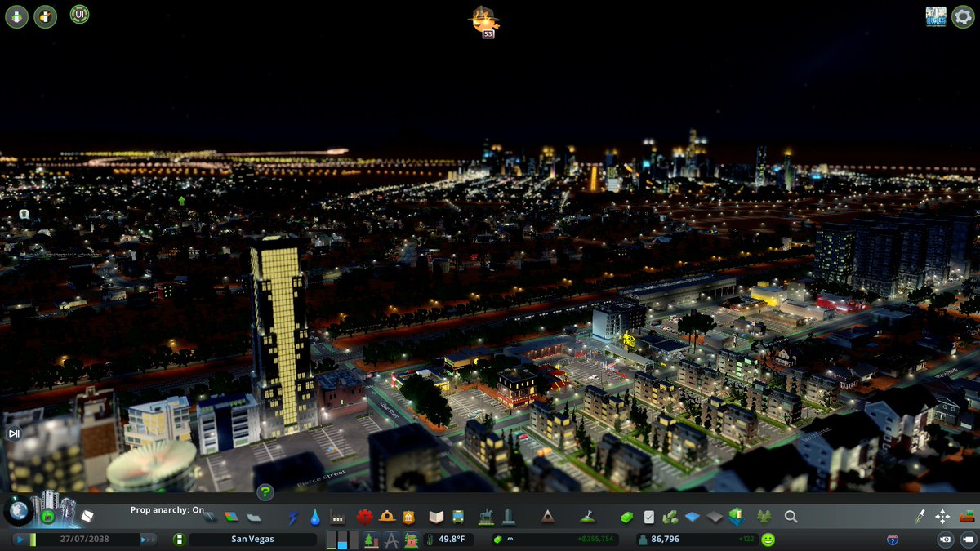The height and width of the screenshot is (551, 980).
Task: Open the Fire Department helmet menu
Action: coord(386,517)
